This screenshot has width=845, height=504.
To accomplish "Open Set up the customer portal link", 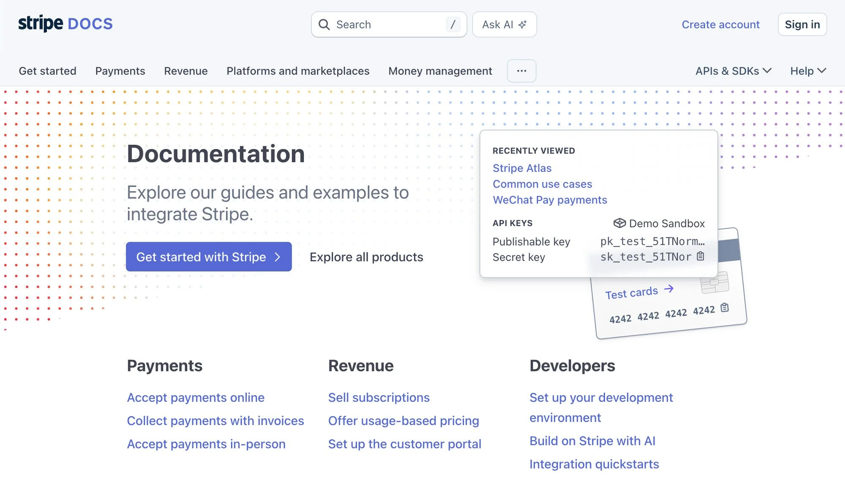I will point(405,444).
